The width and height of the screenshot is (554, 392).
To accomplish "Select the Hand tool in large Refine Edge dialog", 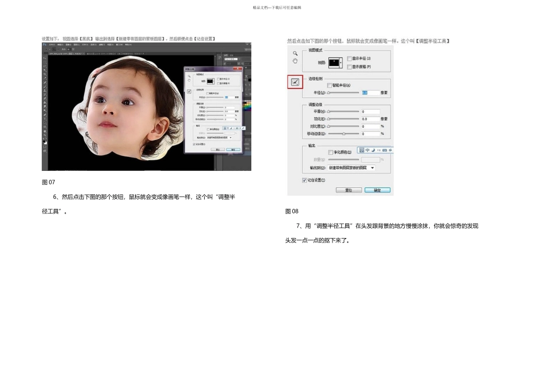I will pyautogui.click(x=295, y=61).
